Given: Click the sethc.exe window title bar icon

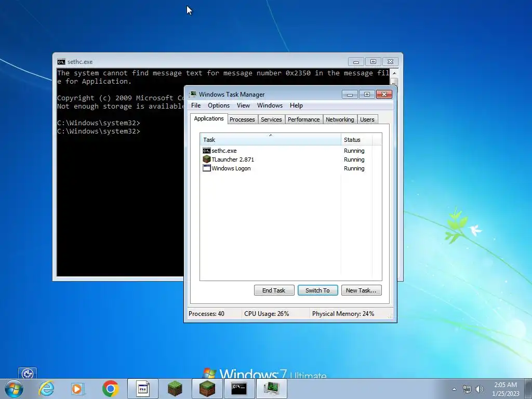Looking at the screenshot, I should tap(61, 62).
